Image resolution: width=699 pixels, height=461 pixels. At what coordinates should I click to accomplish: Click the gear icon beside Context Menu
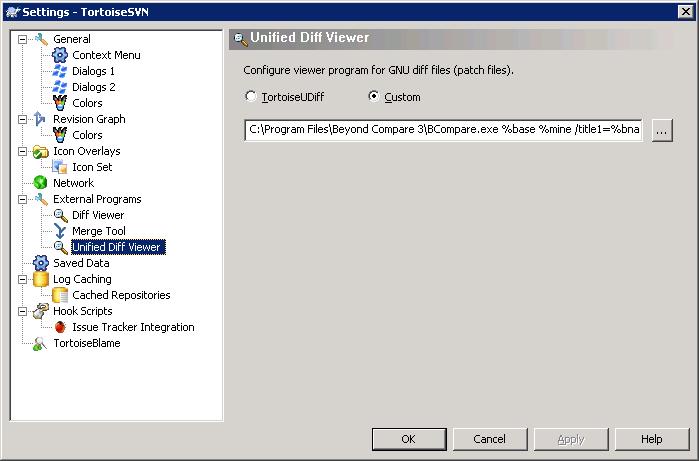60,55
